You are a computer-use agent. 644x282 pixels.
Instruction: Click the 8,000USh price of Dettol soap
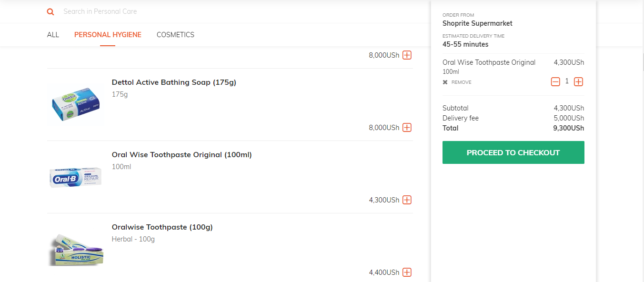coord(384,128)
